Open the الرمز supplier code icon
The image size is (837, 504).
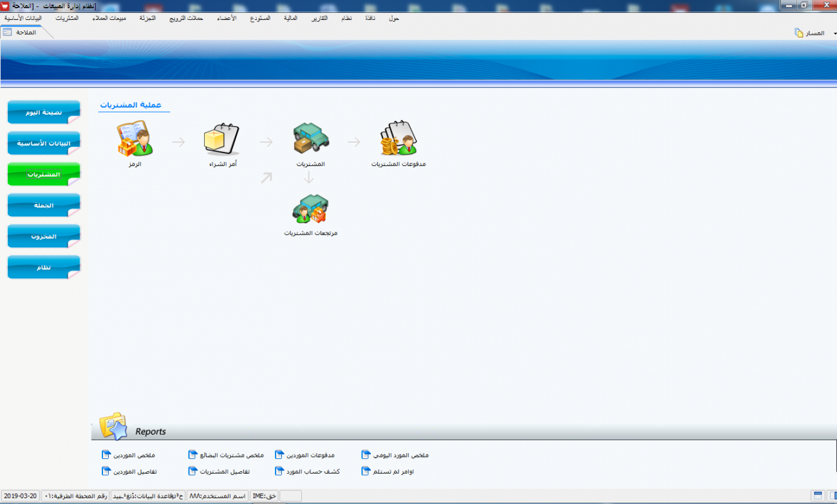pos(134,138)
